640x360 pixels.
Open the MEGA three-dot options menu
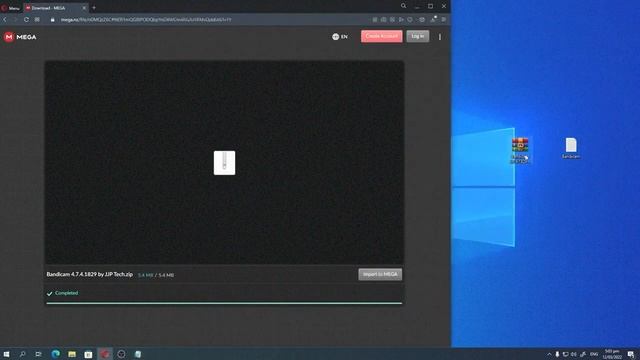click(x=440, y=37)
